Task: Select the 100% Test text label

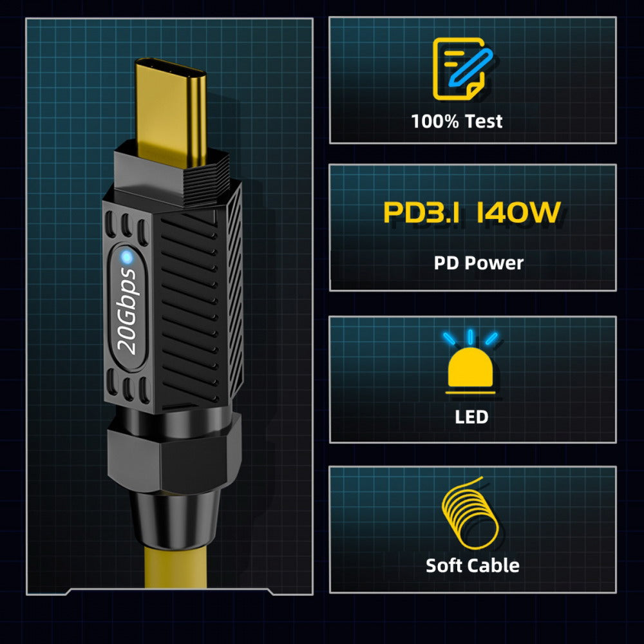Action: tap(457, 121)
